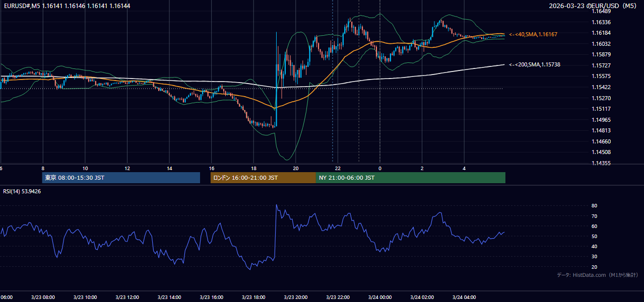Viewport: 644px width, 302px height.
Task: Select the 200 SMA label 1.15738
Action: [x=535, y=64]
